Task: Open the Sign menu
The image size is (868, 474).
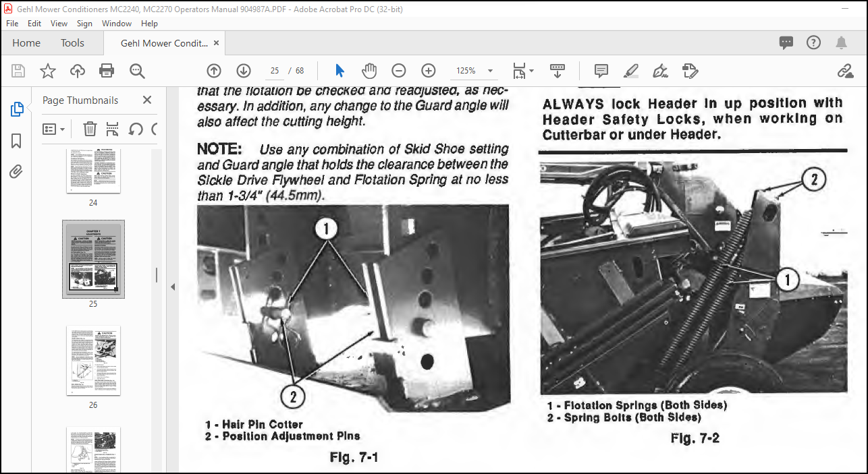Action: [84, 23]
